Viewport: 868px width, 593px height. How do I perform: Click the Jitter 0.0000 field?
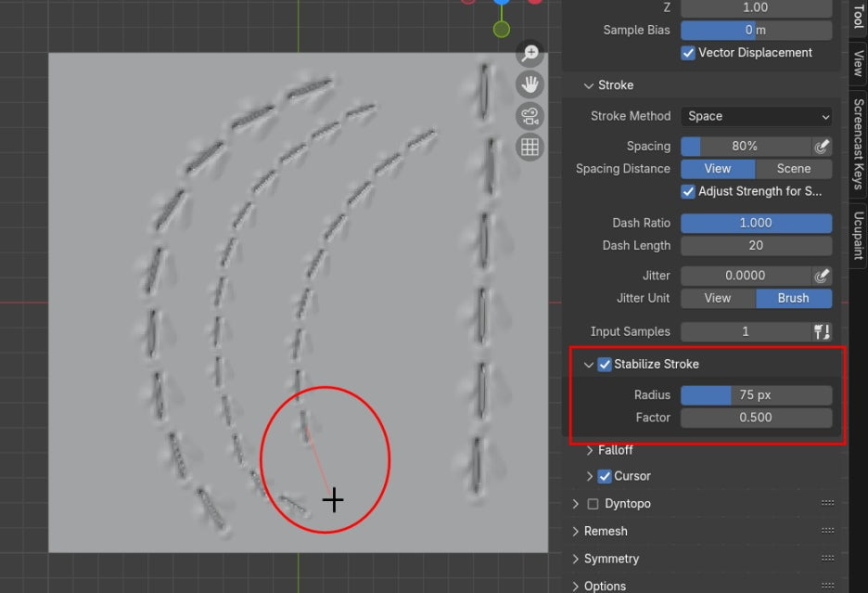pos(747,276)
